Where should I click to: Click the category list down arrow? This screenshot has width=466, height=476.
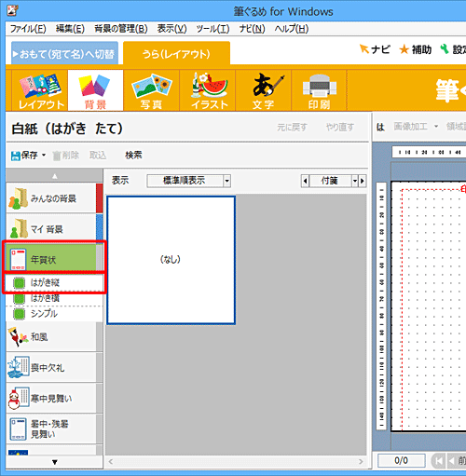(55, 462)
